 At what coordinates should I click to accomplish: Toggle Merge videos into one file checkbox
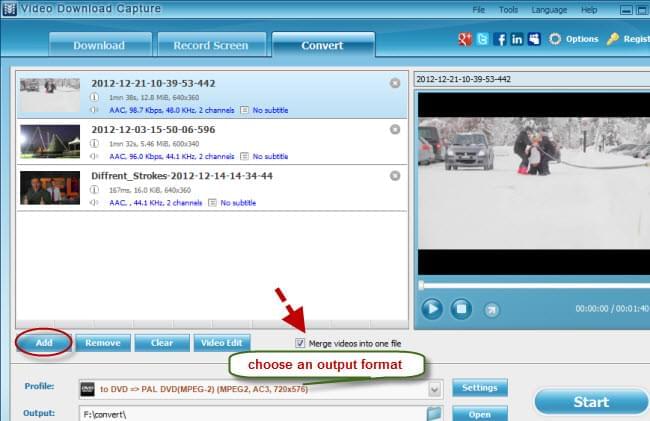click(300, 343)
